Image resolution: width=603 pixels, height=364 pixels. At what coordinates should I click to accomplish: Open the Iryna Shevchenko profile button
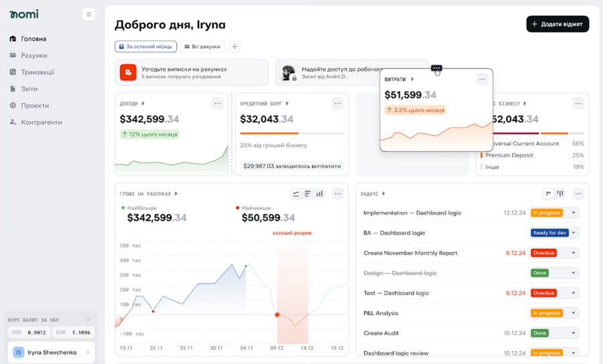(x=51, y=353)
